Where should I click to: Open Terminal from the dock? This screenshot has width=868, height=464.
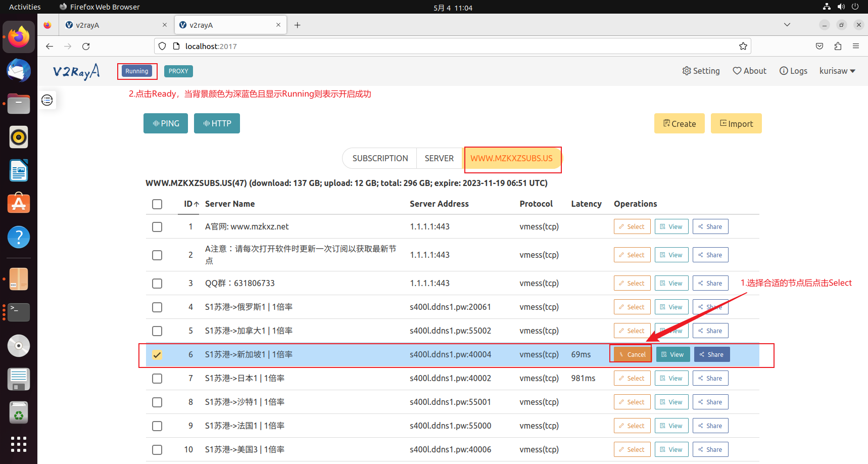point(19,312)
